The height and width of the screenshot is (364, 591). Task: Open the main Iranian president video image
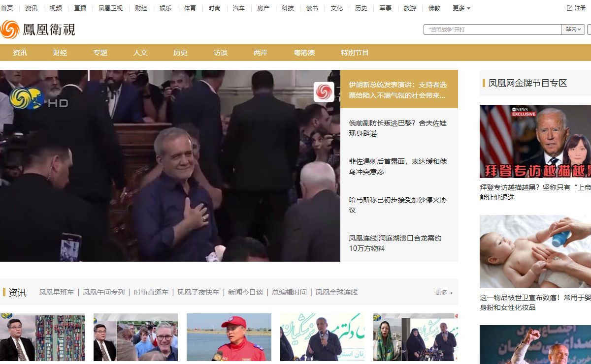coord(170,166)
